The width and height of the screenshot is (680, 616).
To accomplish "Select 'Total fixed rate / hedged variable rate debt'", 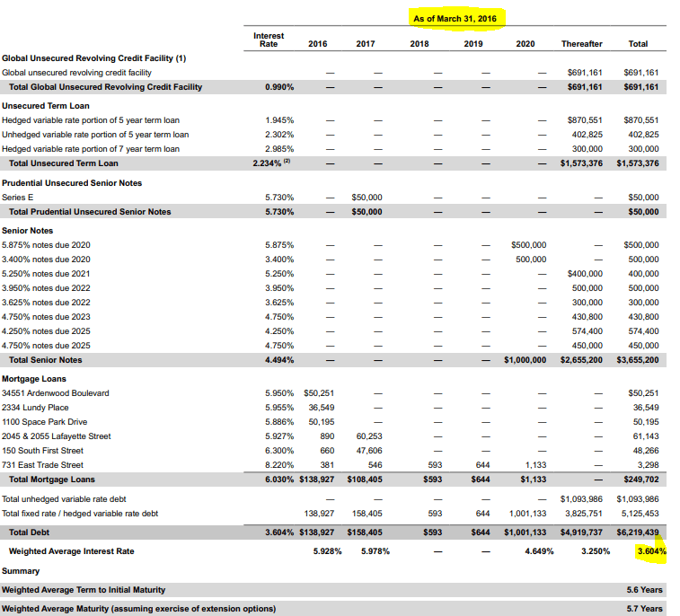I will pyautogui.click(x=80, y=514).
